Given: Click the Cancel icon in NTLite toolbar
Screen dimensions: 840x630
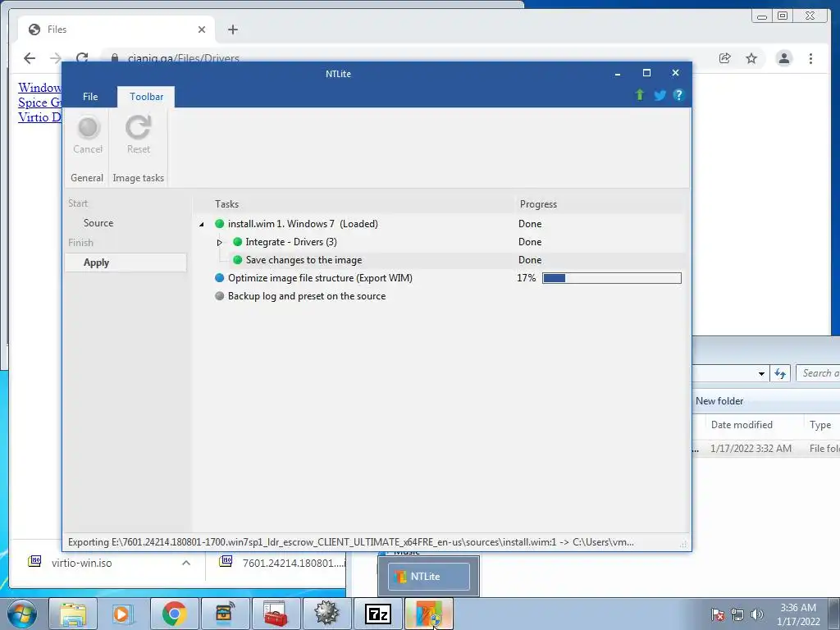Looking at the screenshot, I should point(88,127).
